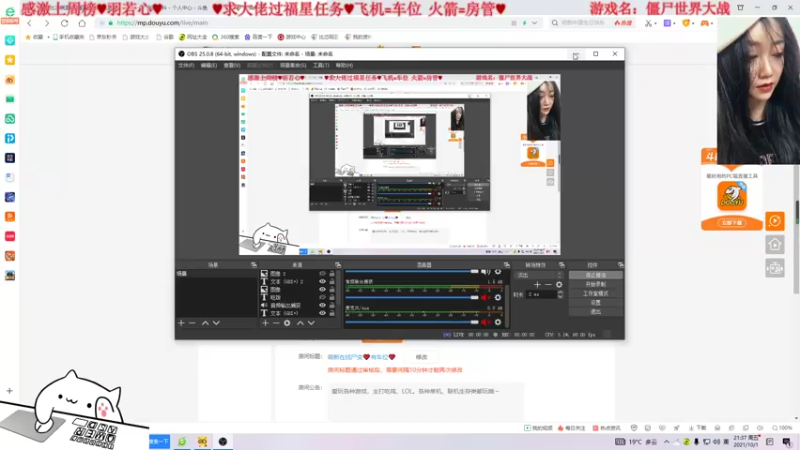Screen dimensions: 800x450
Task: Toggle lock on 图像 2 source
Action: point(332,274)
